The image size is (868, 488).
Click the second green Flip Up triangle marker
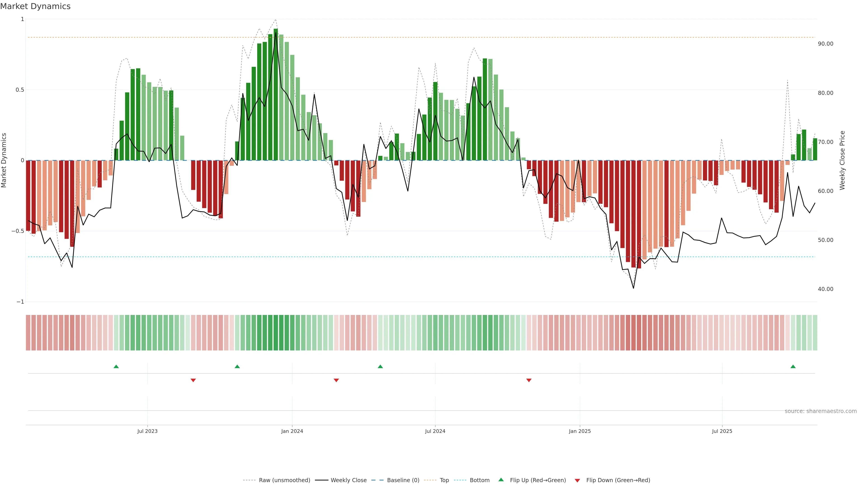(x=237, y=366)
